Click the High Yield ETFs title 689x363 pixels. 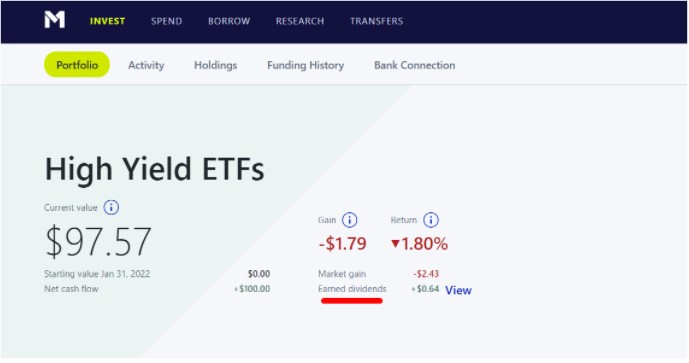tap(155, 169)
